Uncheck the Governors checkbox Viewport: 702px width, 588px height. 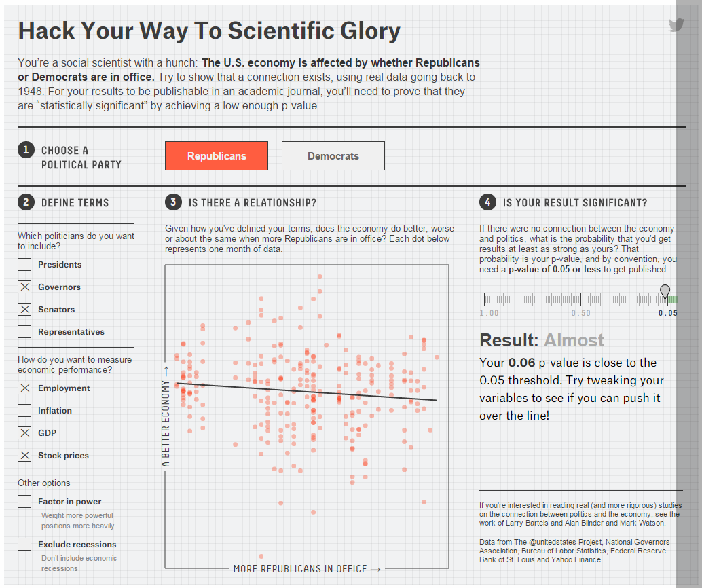(24, 287)
